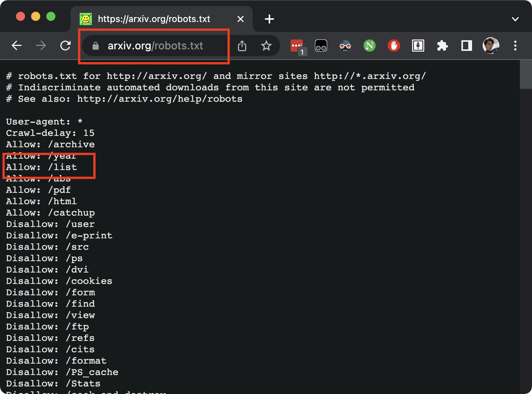Viewport: 532px width, 394px height.
Task: Open the rocket-in-frame extension icon
Action: tap(418, 46)
